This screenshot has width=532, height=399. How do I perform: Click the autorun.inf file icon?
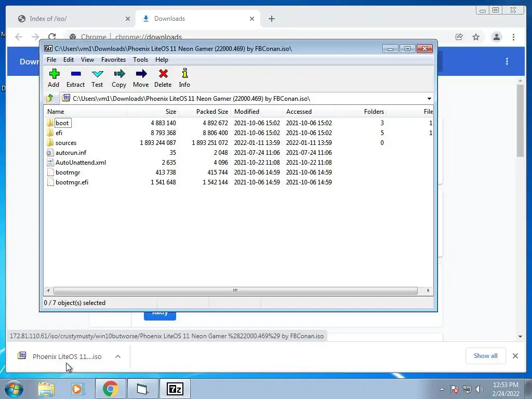tap(50, 152)
